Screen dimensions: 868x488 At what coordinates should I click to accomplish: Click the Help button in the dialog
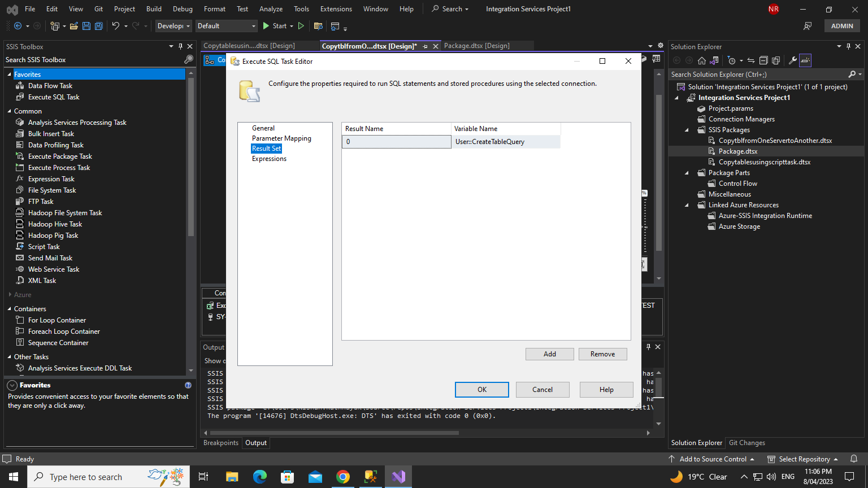(606, 390)
